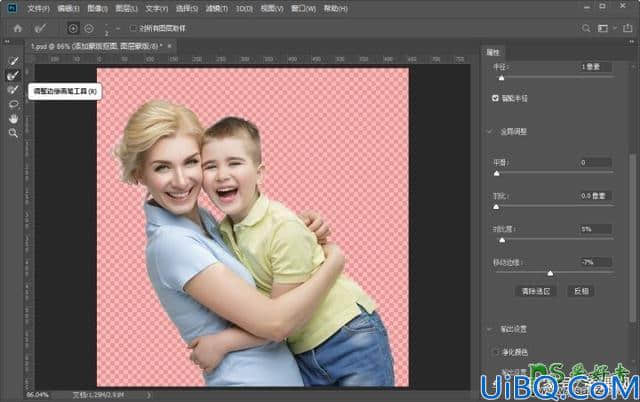The image size is (640, 402).
Task: Click the zoom percentage field in status bar
Action: tap(38, 395)
